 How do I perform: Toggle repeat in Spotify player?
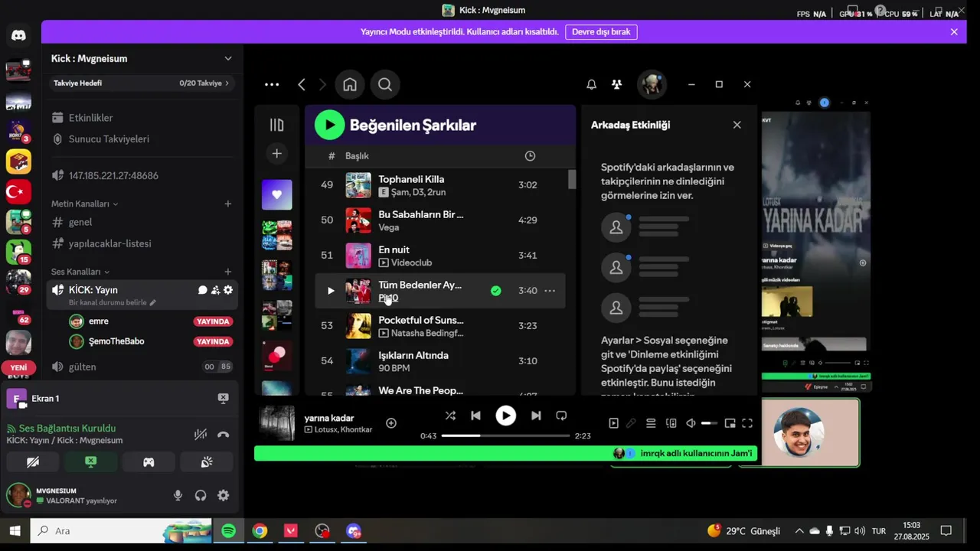coord(561,416)
